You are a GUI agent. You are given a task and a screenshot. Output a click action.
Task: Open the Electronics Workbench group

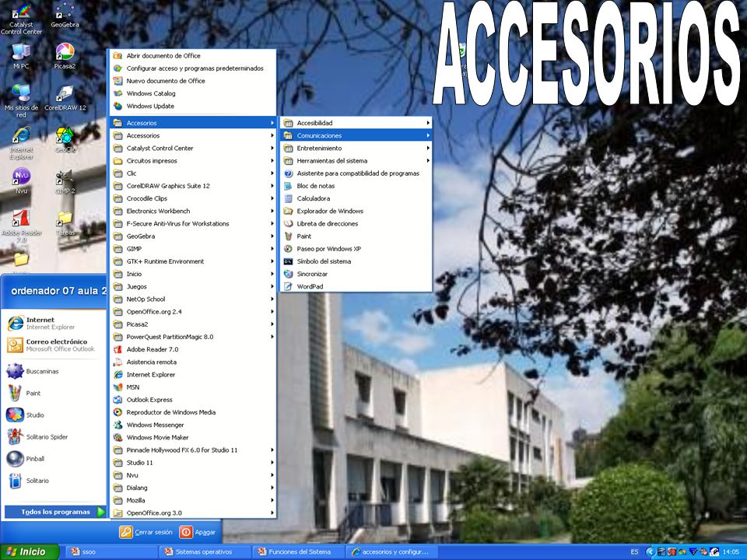pos(193,211)
